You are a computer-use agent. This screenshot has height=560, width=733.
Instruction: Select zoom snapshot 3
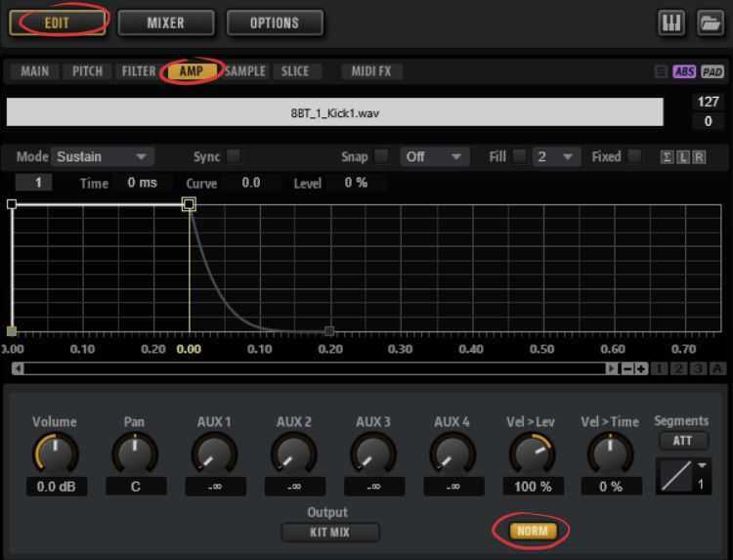[698, 368]
